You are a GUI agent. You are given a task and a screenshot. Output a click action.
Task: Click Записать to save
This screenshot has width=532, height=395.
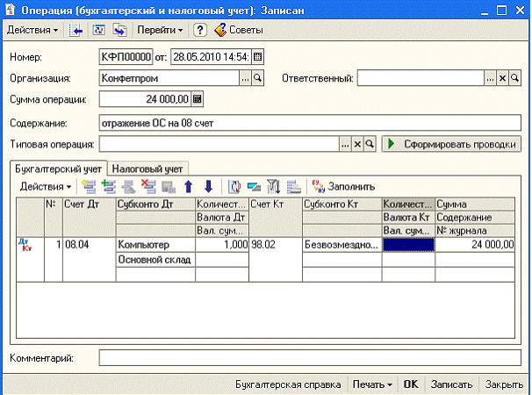[451, 384]
